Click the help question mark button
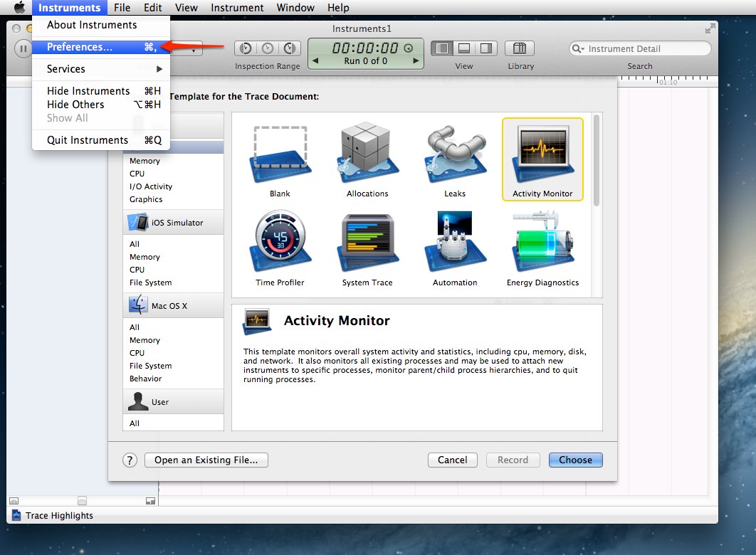756x555 pixels. coord(130,460)
